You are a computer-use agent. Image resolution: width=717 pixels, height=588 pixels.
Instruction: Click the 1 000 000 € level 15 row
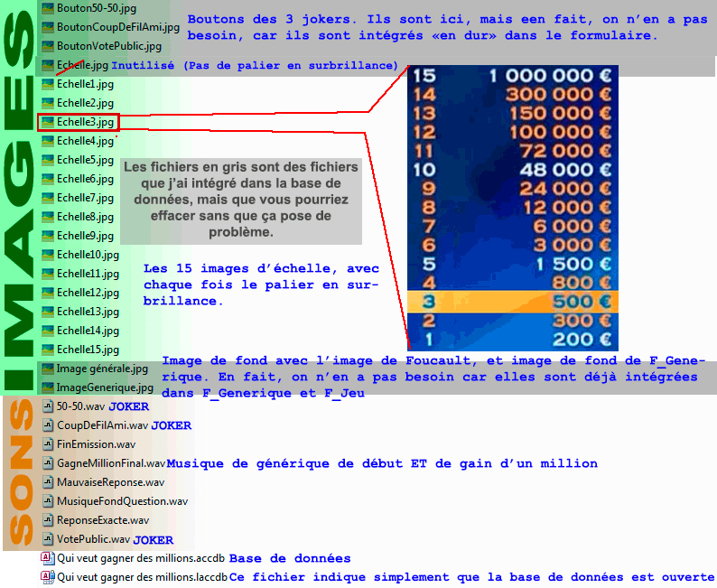(513, 76)
